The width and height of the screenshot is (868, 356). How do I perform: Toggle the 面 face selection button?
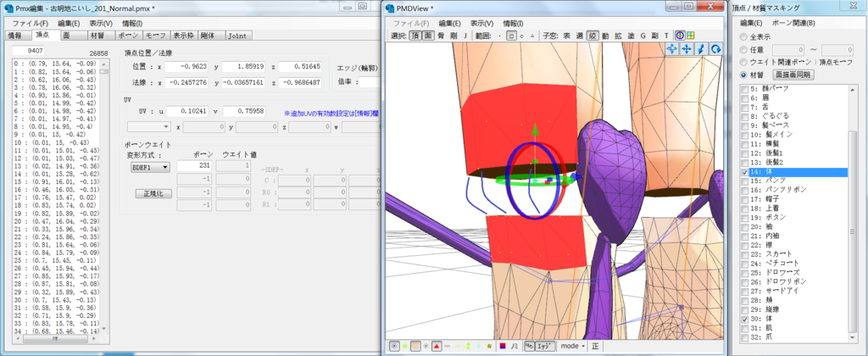(x=428, y=36)
